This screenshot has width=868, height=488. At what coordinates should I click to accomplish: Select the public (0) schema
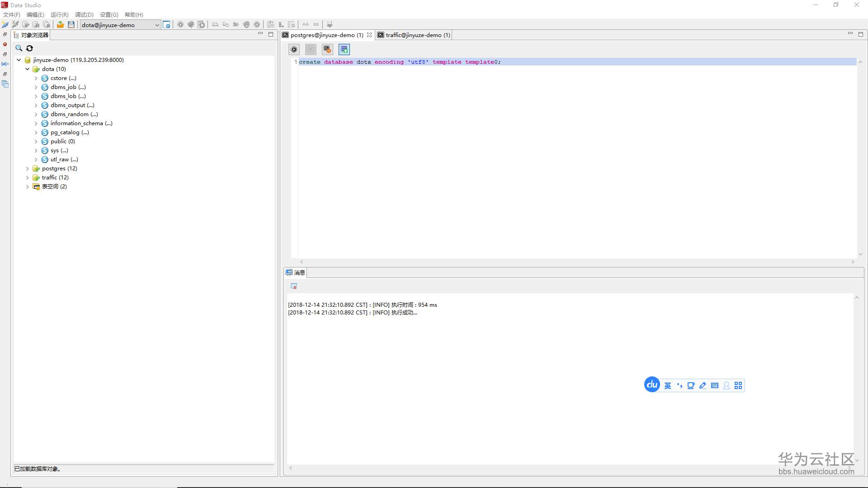coord(62,141)
